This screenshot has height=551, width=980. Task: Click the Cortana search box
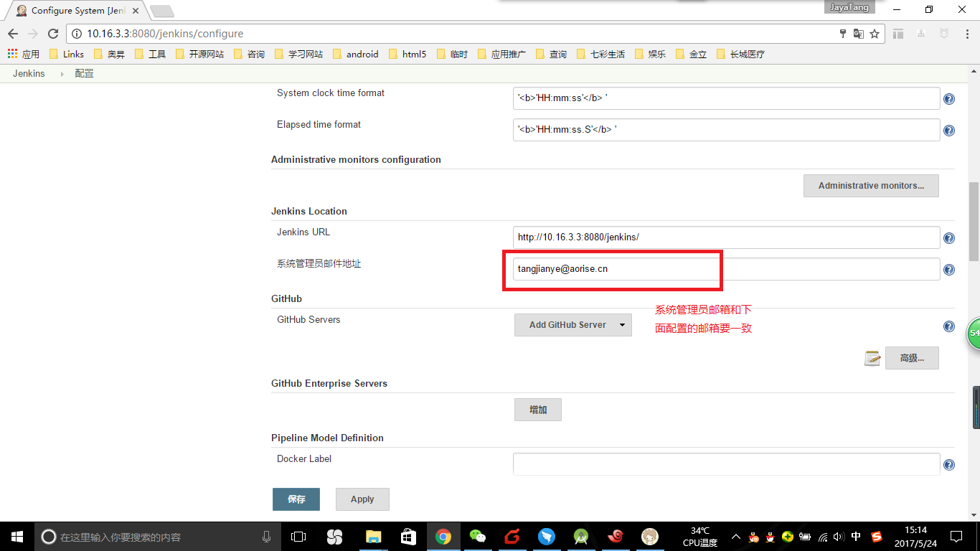tap(156, 537)
